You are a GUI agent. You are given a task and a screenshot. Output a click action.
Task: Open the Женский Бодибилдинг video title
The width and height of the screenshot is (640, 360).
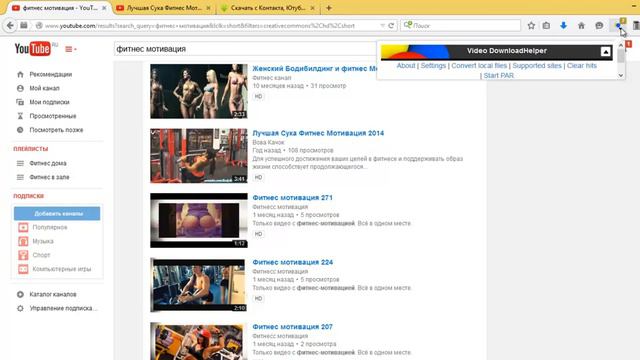click(x=314, y=69)
